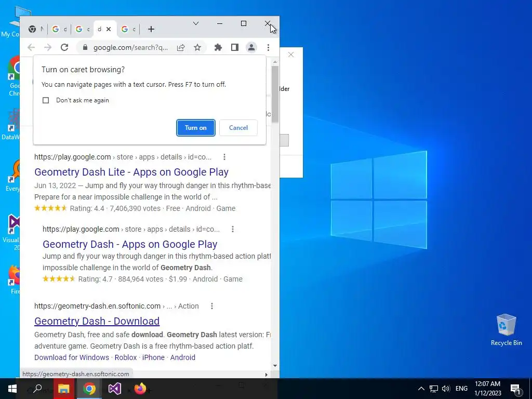Open the Chrome side panel

coord(235,47)
